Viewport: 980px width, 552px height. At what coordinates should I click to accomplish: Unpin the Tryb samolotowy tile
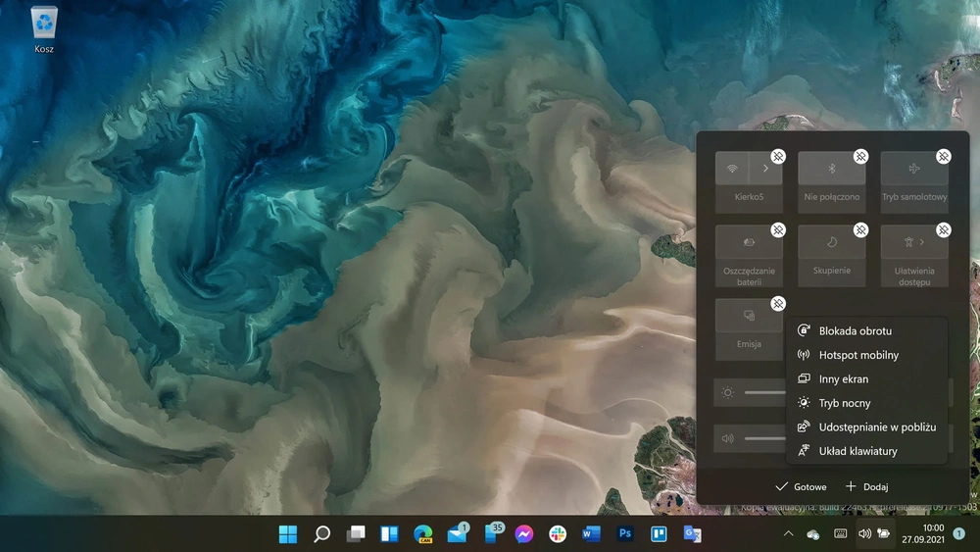click(943, 156)
